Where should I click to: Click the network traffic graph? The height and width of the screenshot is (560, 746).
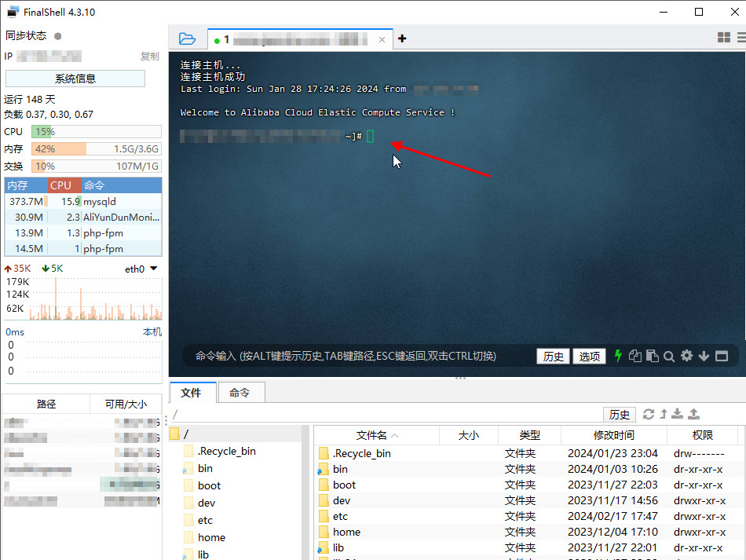click(95, 298)
